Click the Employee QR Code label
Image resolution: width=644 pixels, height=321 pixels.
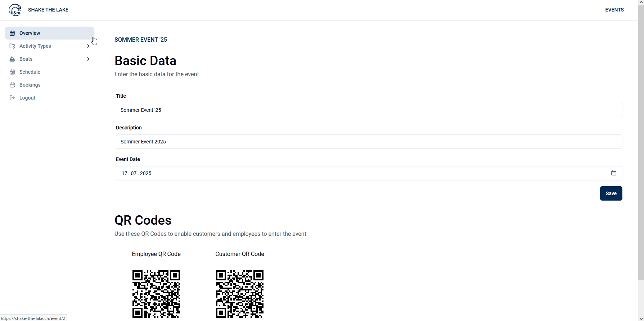156,254
